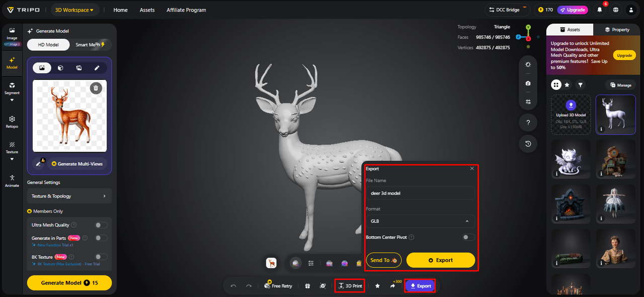The image size is (644, 297).
Task: Close the Export dialog
Action: tap(472, 169)
